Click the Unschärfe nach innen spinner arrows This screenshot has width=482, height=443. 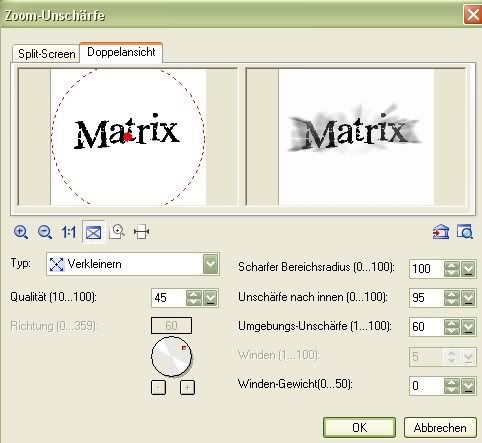click(452, 298)
